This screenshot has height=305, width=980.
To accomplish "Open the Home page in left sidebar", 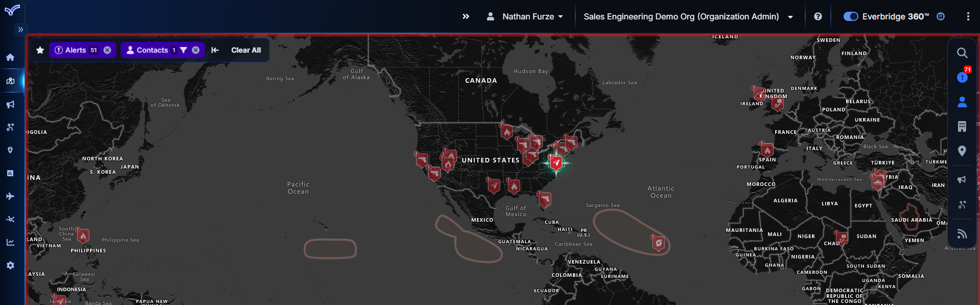I will click(x=10, y=57).
